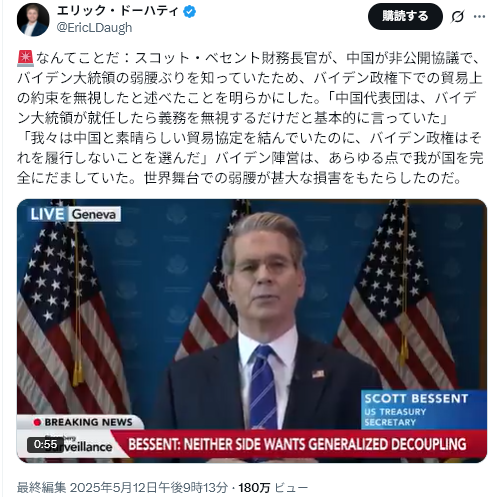Click the LIVE Geneva label in video
497x497 pixels.
pos(75,214)
